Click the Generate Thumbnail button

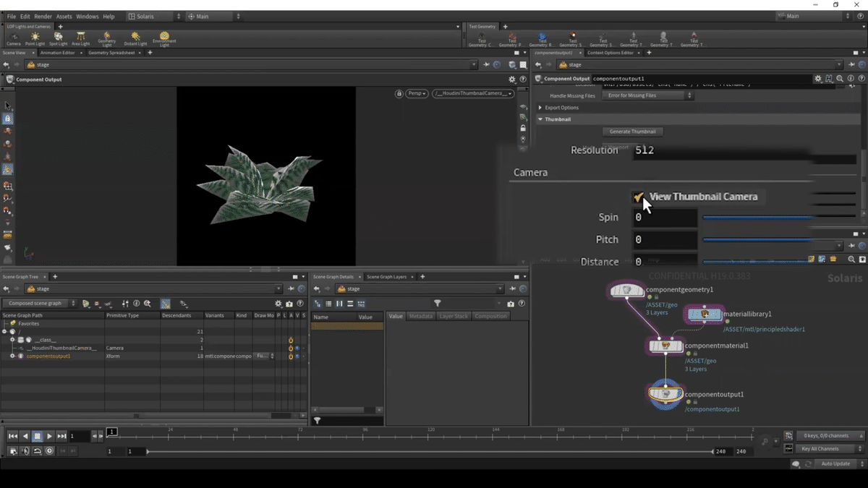(632, 132)
